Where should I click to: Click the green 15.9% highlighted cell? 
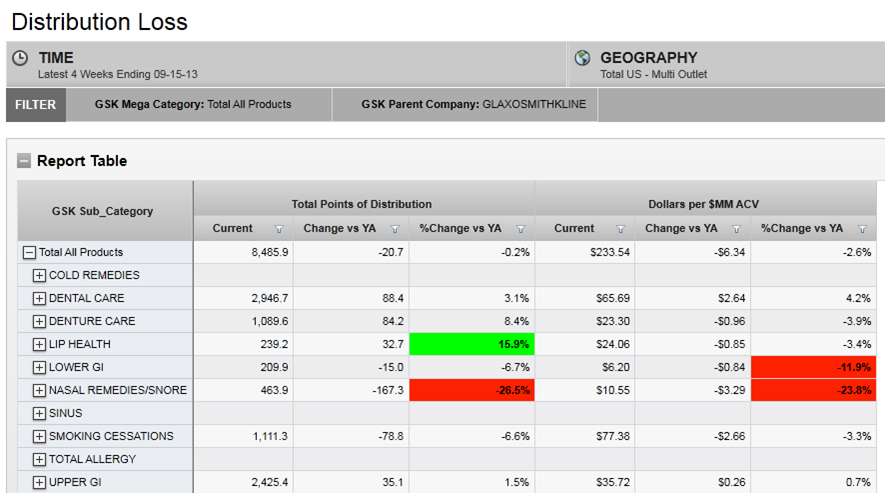pos(472,344)
